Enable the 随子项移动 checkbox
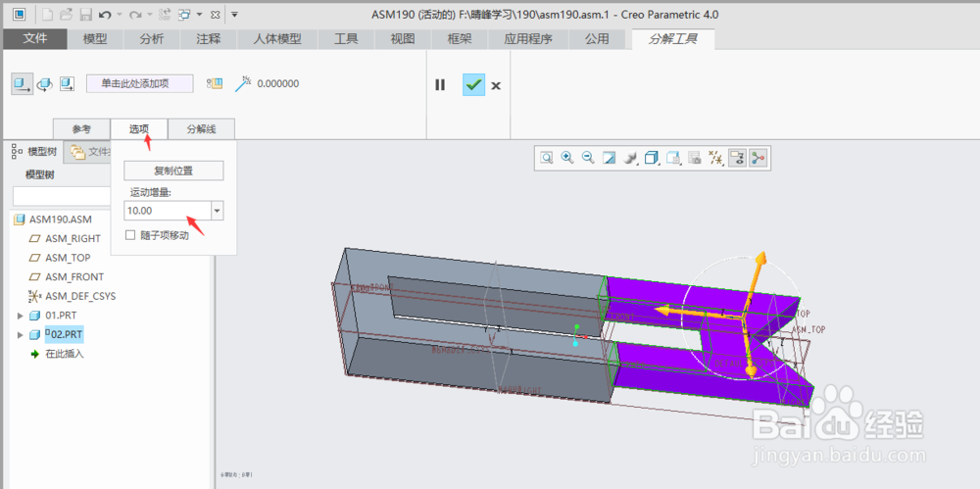The image size is (980, 489). [x=130, y=235]
